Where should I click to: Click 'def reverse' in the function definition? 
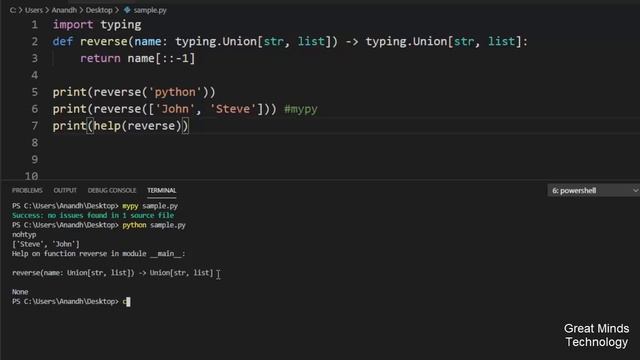coord(90,42)
